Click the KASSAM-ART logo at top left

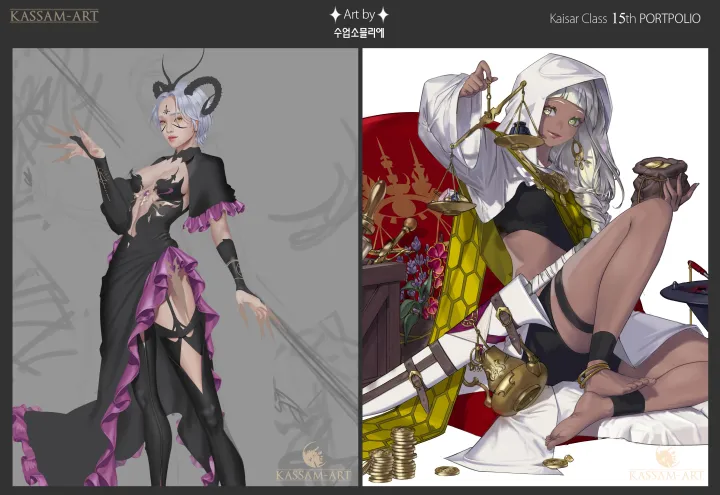pos(54,17)
